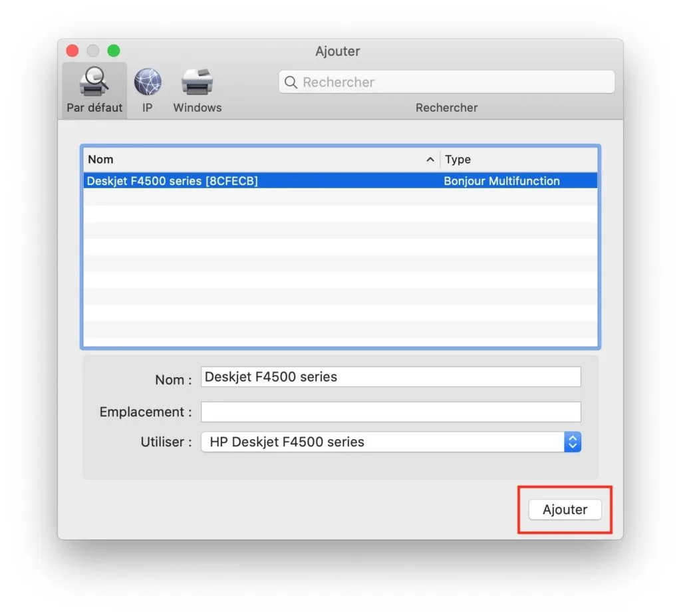Click the Ajouter button

click(565, 509)
